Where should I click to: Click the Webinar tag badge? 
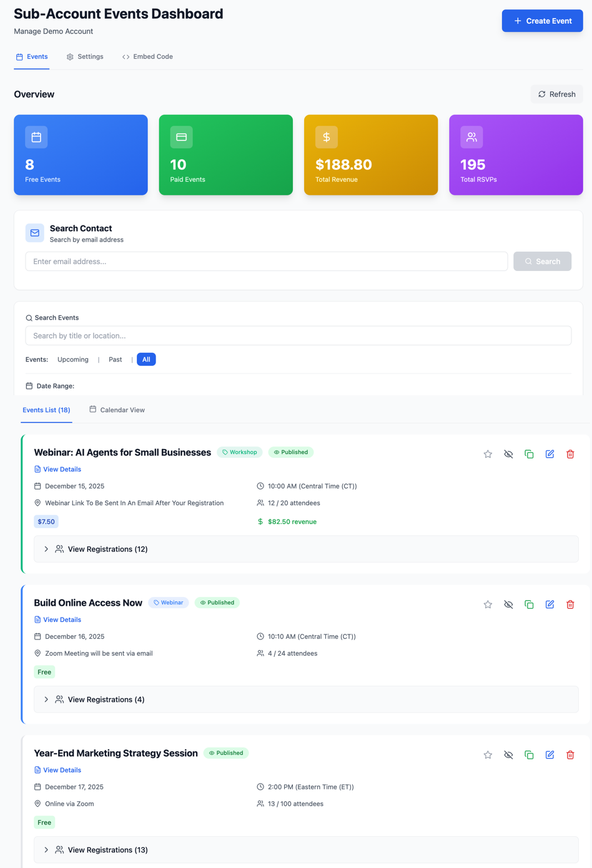point(169,603)
